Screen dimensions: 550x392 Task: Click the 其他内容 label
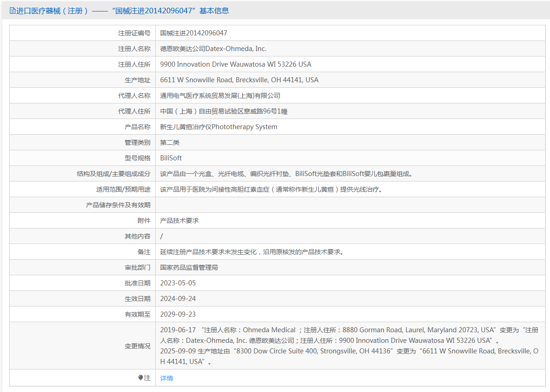pyautogui.click(x=137, y=236)
